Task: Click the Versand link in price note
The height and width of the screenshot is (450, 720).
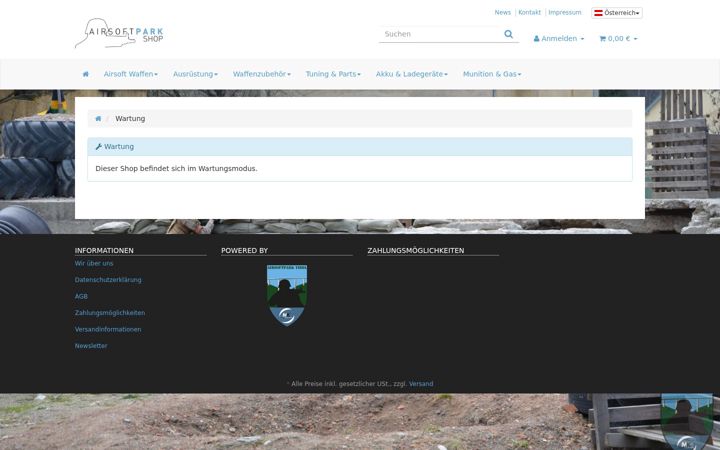Action: point(421,383)
